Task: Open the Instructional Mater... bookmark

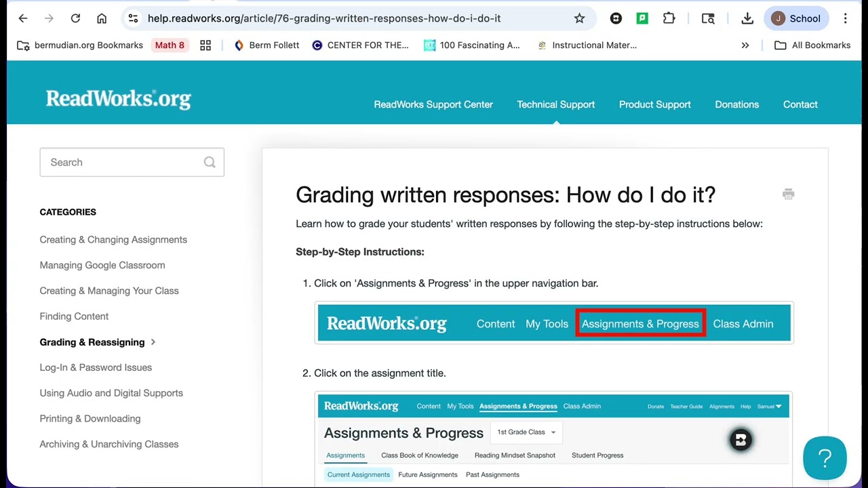Action: pos(587,45)
